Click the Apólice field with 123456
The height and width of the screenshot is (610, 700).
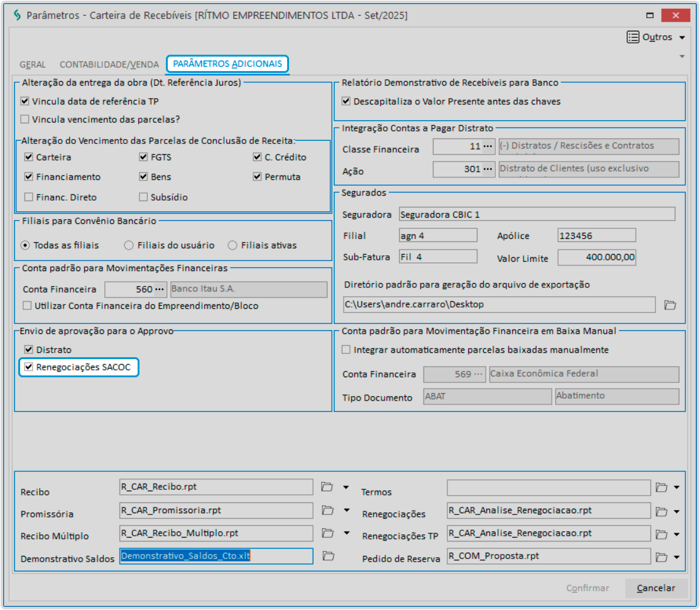click(x=596, y=235)
